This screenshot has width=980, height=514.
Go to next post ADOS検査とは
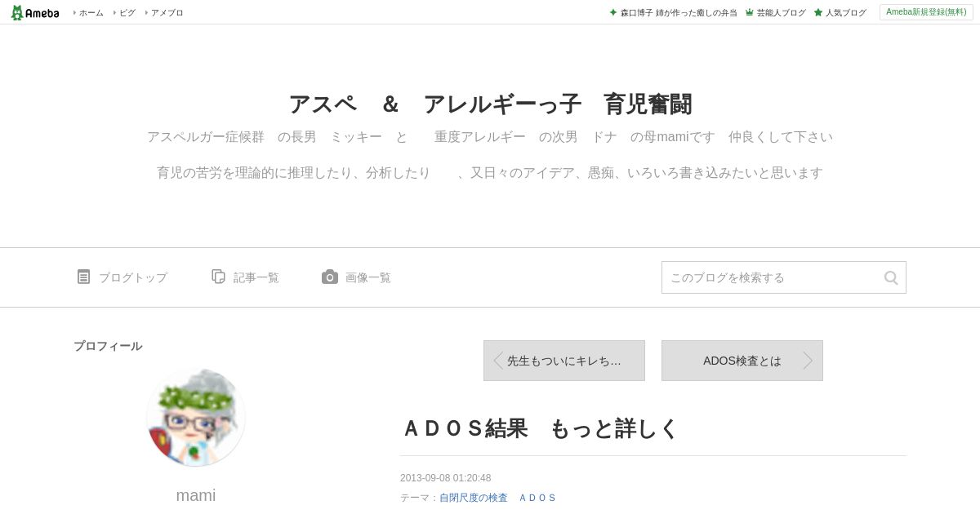pyautogui.click(x=742, y=361)
